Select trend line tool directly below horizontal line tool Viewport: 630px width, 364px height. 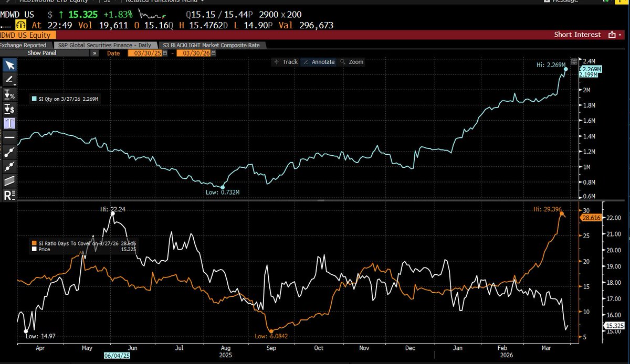[9, 152]
